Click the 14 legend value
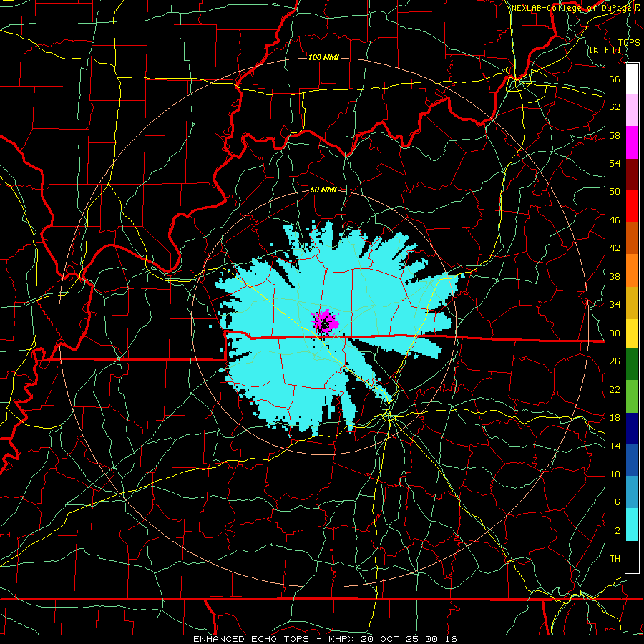The width and height of the screenshot is (644, 644). click(615, 446)
